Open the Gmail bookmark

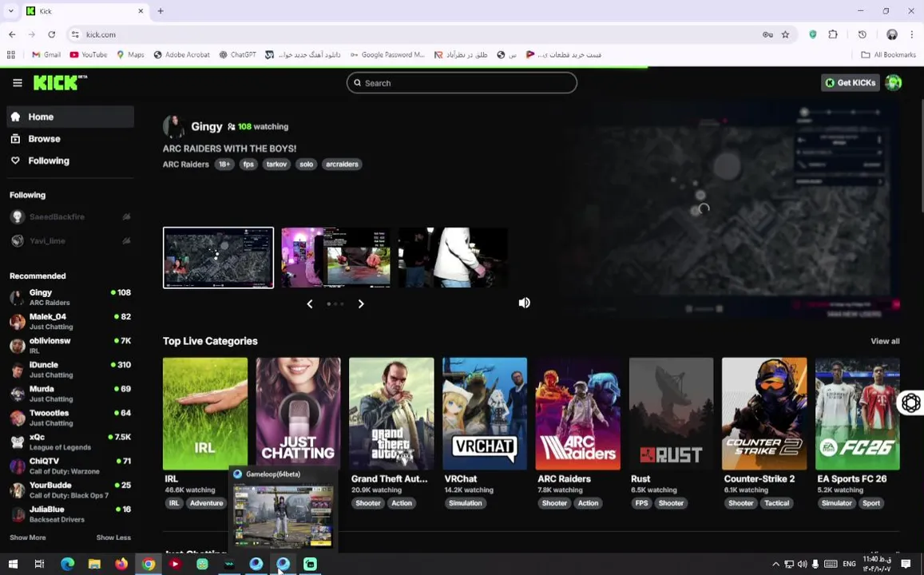point(46,55)
